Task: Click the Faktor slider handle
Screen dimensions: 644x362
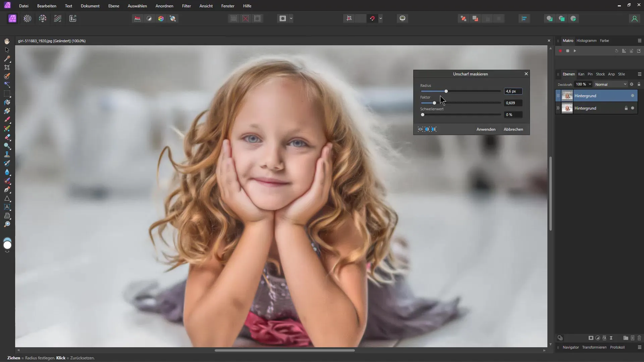Action: (434, 103)
